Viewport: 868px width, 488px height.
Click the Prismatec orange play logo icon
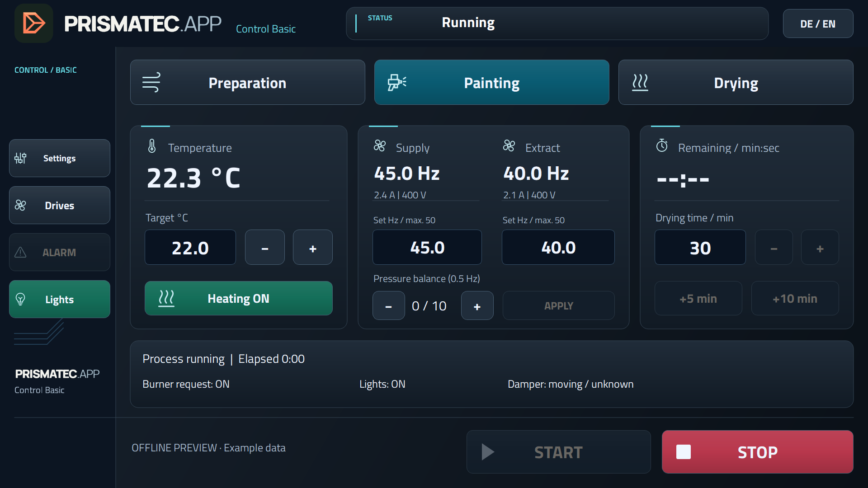click(34, 23)
